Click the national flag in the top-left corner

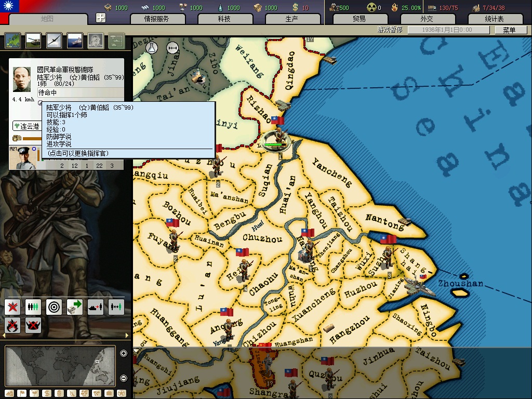(9, 6)
